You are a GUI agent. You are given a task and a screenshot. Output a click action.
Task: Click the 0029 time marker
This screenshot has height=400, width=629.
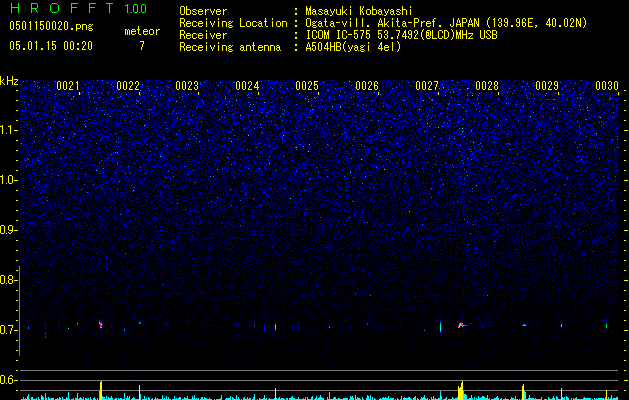point(547,86)
